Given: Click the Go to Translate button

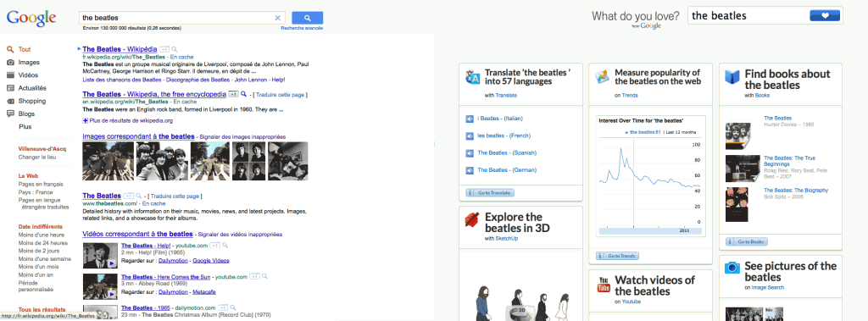Looking at the screenshot, I should (490, 192).
